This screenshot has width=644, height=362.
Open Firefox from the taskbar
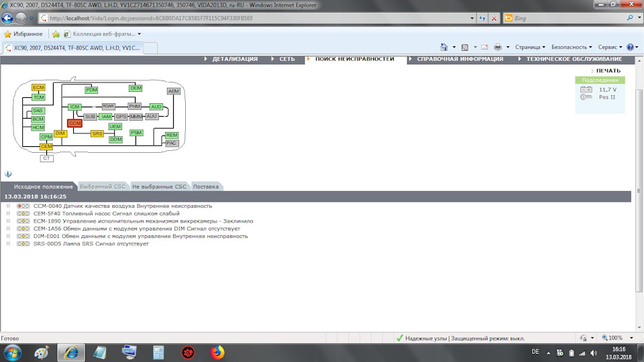[x=217, y=353]
